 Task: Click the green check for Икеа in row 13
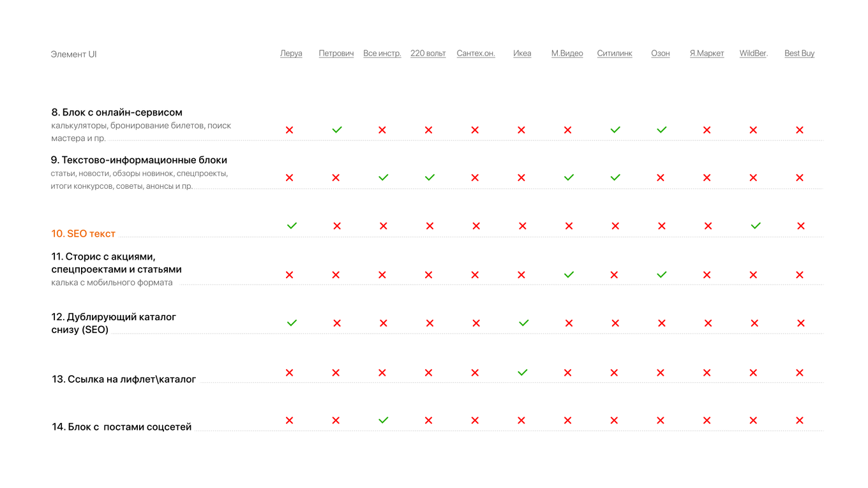(523, 373)
